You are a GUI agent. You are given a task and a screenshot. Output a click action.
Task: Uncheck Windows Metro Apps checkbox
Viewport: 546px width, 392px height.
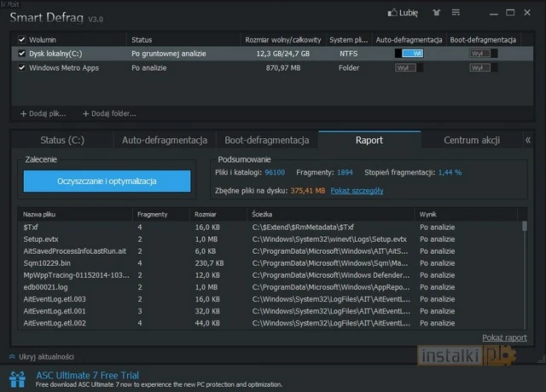tap(22, 67)
